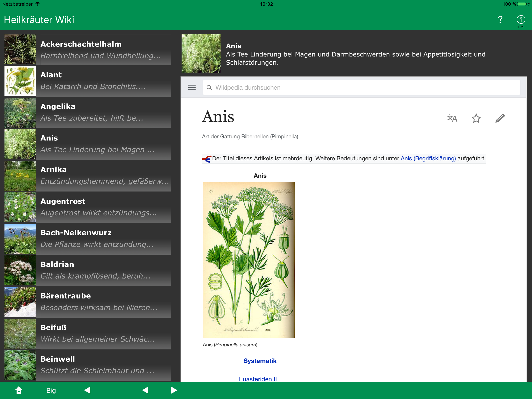
Task: Click the leftmost back triangle arrow
Action: (x=88, y=390)
